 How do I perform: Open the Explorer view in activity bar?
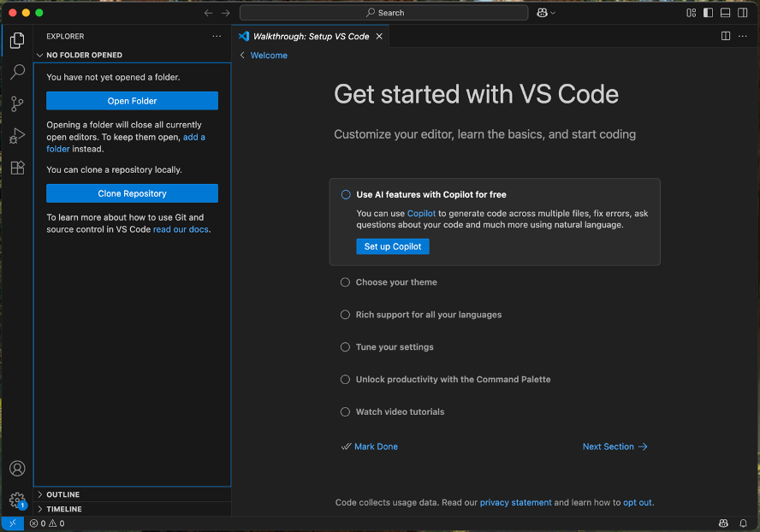(17, 40)
